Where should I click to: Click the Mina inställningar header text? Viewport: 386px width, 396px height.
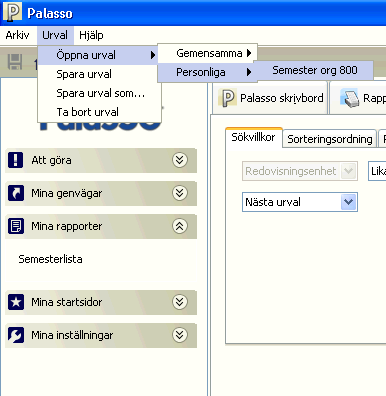(x=72, y=335)
